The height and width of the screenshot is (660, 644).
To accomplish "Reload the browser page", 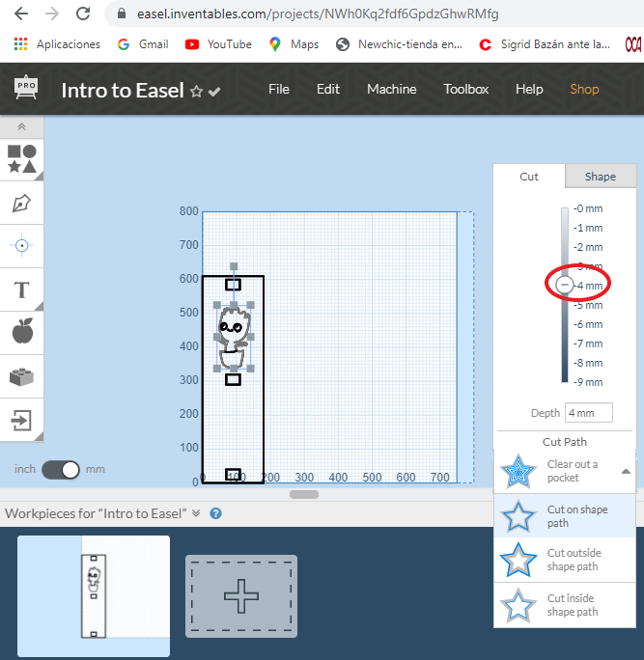I will pos(83,14).
